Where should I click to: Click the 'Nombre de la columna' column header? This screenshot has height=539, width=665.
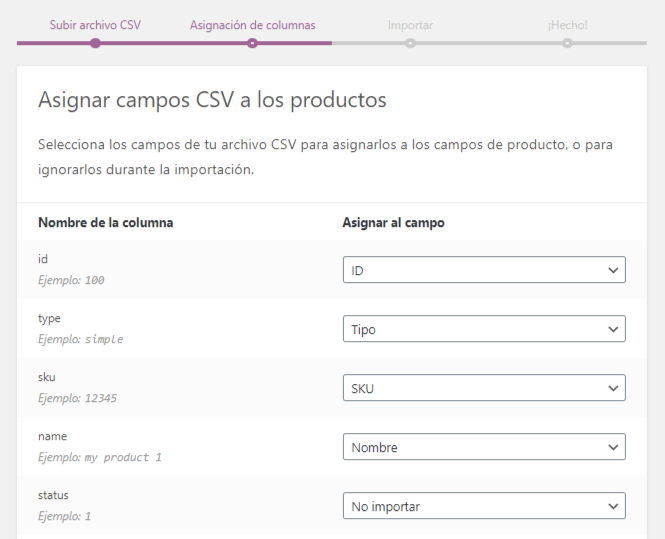[x=105, y=222]
